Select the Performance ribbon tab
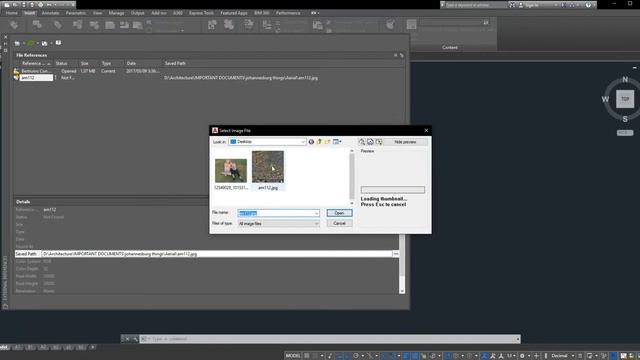This screenshot has width=640, height=360. (x=288, y=13)
